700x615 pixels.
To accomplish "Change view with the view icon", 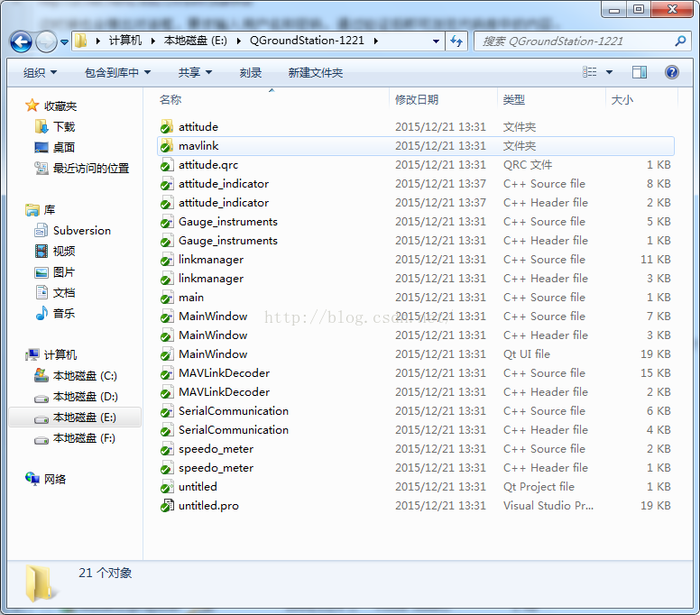I will click(x=589, y=72).
